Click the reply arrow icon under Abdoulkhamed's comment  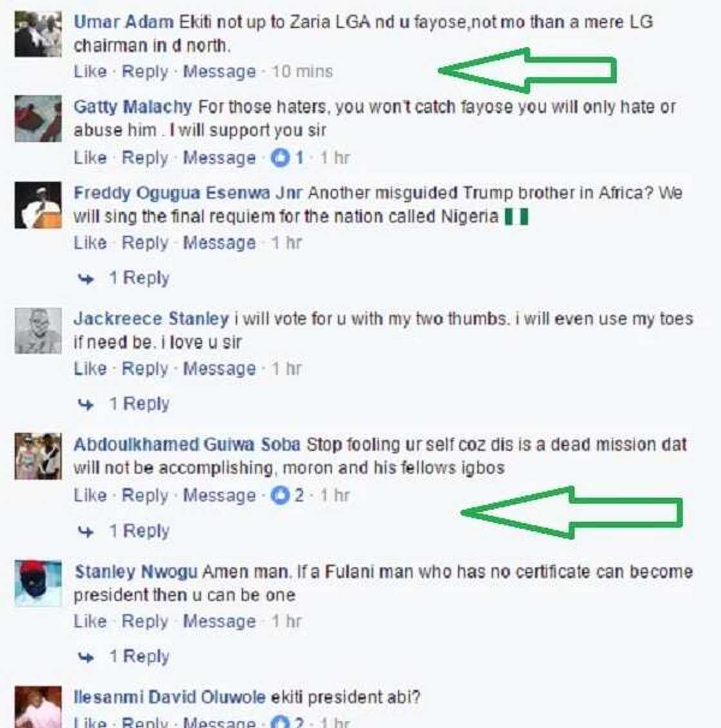click(86, 531)
